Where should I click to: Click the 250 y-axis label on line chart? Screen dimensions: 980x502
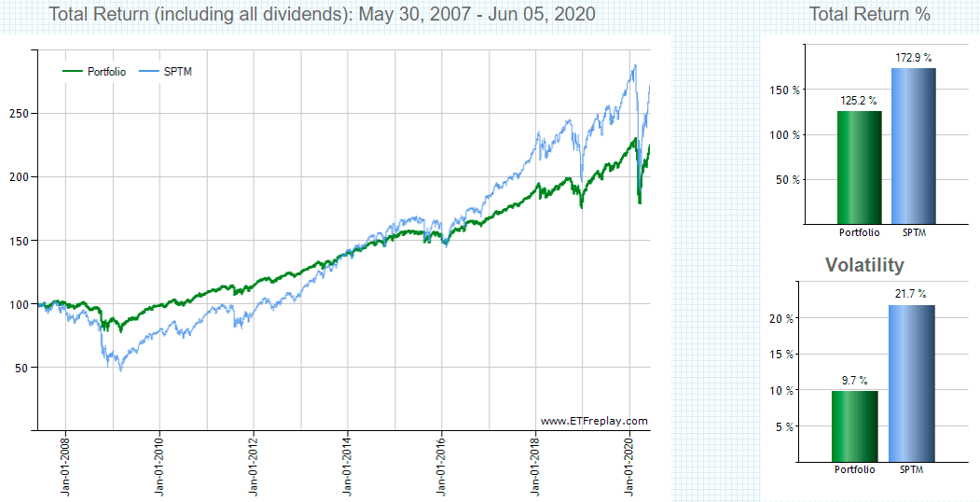pyautogui.click(x=19, y=113)
